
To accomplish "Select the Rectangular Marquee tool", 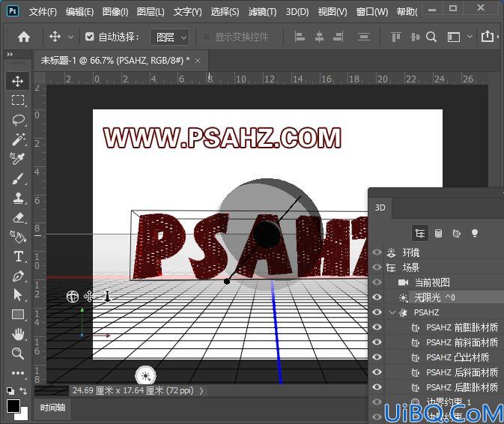I will click(x=18, y=100).
